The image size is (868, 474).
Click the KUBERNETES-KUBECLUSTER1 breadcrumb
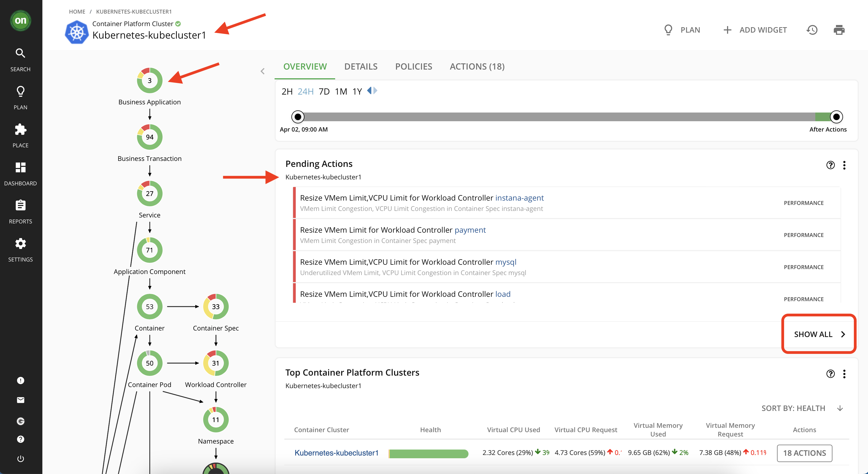pyautogui.click(x=134, y=11)
